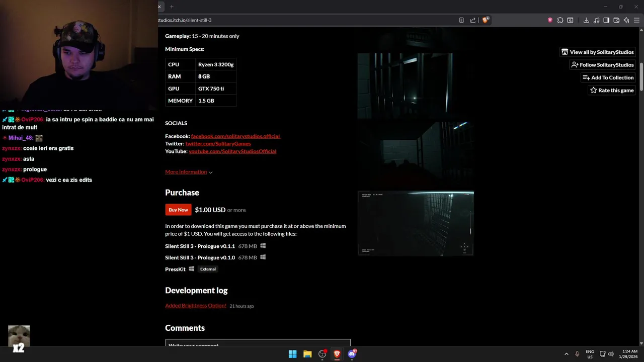Viewport: 644px width, 362px height.
Task: Click the music note media control icon
Action: pyautogui.click(x=596, y=20)
